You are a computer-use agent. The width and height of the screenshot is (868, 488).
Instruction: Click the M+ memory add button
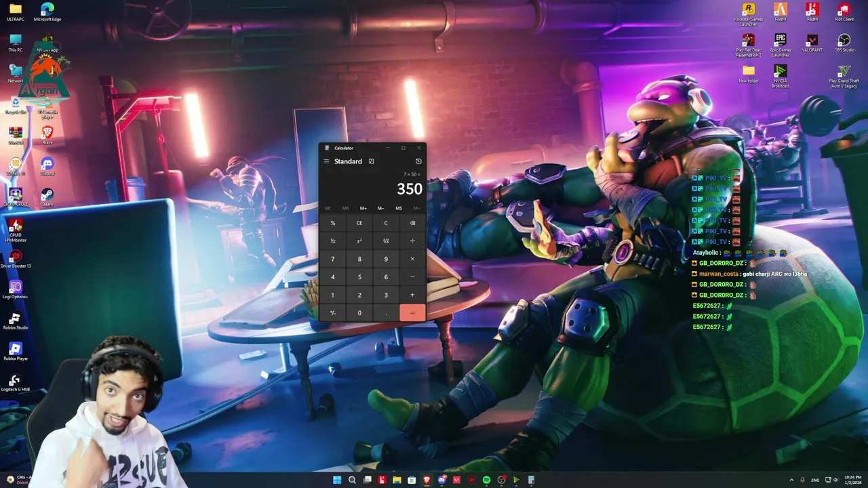(x=363, y=208)
